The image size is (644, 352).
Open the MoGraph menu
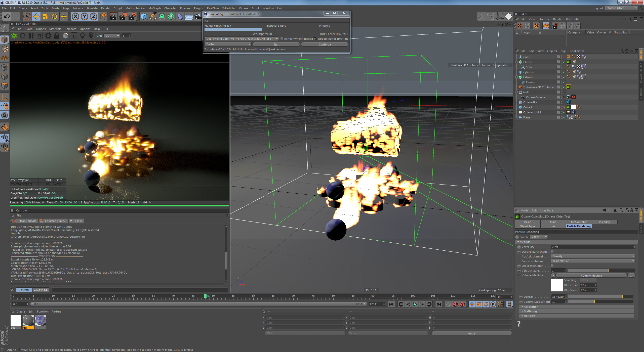click(x=154, y=8)
